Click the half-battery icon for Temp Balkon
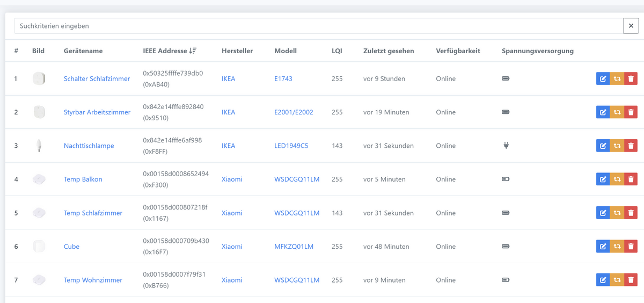The width and height of the screenshot is (644, 303). (506, 179)
